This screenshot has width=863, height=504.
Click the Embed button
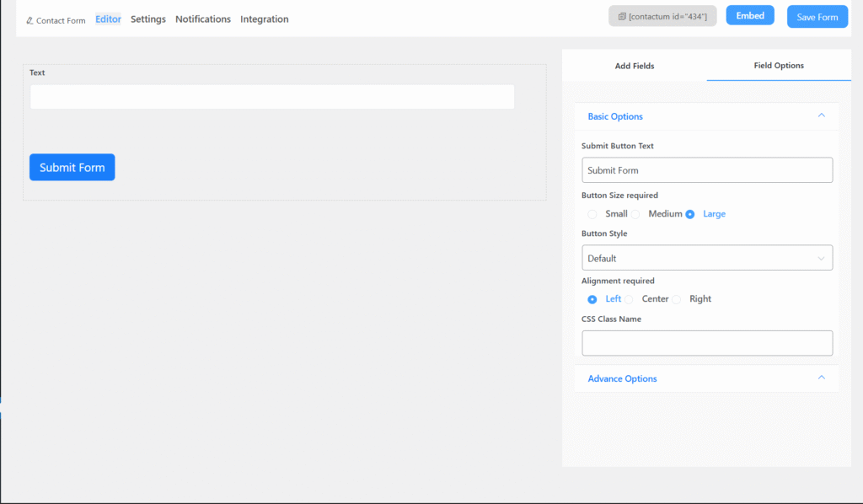(x=749, y=16)
